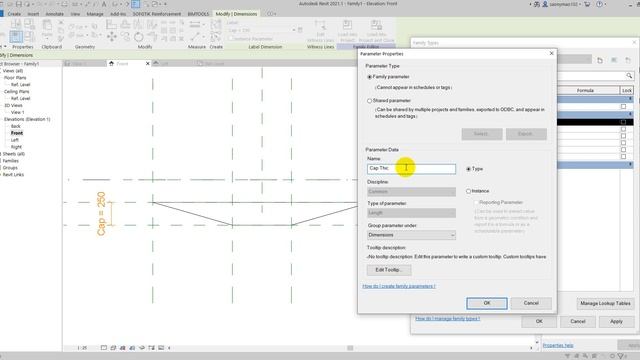Click the Save icon in the quick access toolbar
This screenshot has height=360, width=640.
pyautogui.click(x=19, y=4)
